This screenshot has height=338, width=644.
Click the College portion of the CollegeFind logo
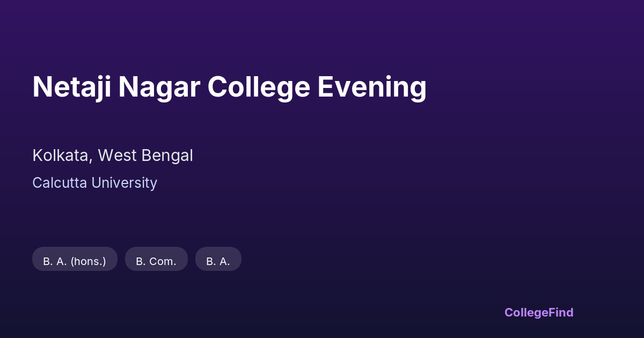coord(526,312)
